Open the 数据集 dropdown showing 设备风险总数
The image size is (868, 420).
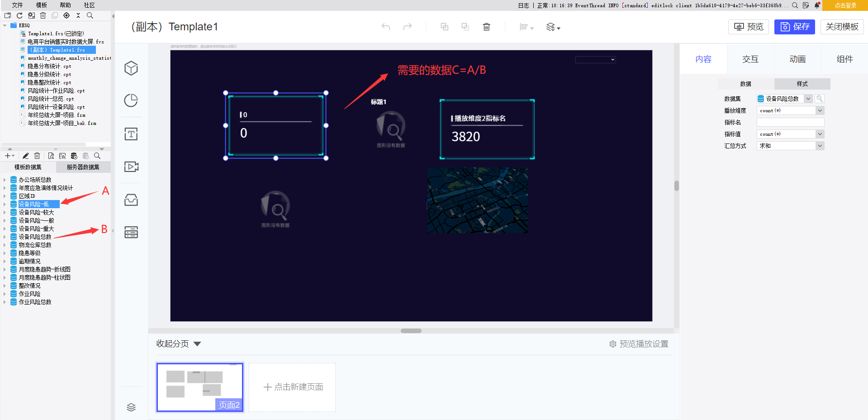point(808,99)
